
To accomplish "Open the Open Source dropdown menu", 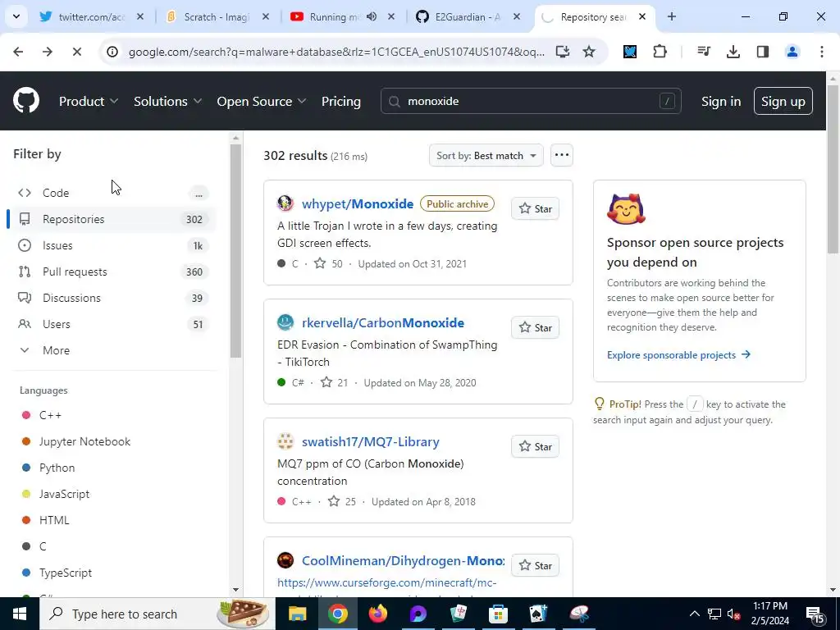I will click(262, 101).
